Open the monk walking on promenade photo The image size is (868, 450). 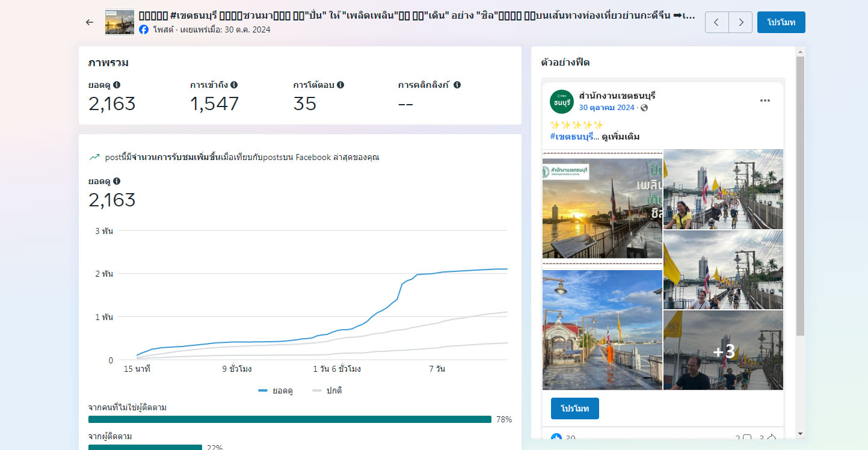pyautogui.click(x=602, y=330)
